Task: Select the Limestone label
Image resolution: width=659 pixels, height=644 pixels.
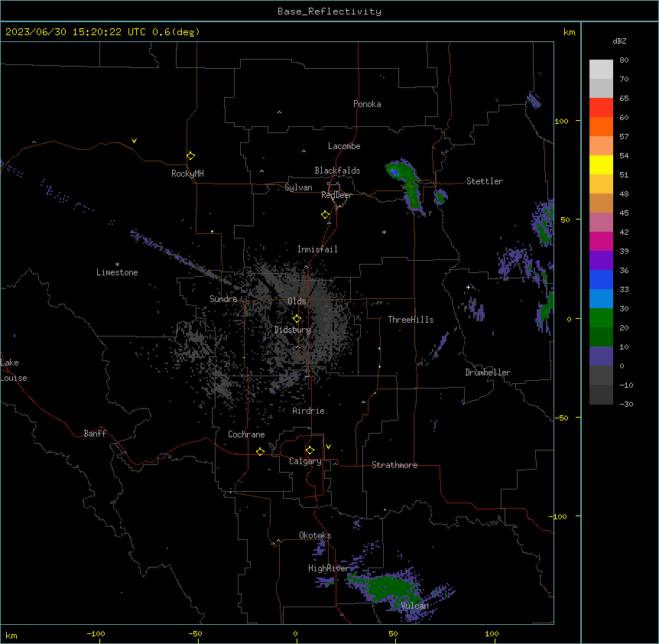Action: (117, 272)
